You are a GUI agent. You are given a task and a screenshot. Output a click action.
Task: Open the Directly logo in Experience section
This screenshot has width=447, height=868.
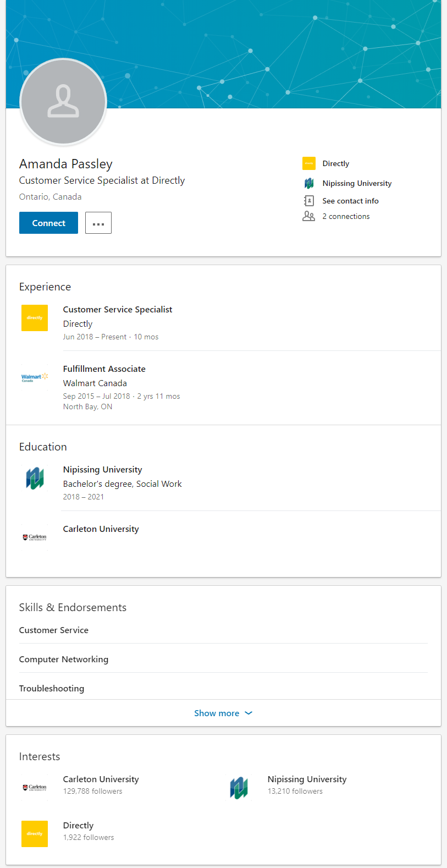coord(35,318)
